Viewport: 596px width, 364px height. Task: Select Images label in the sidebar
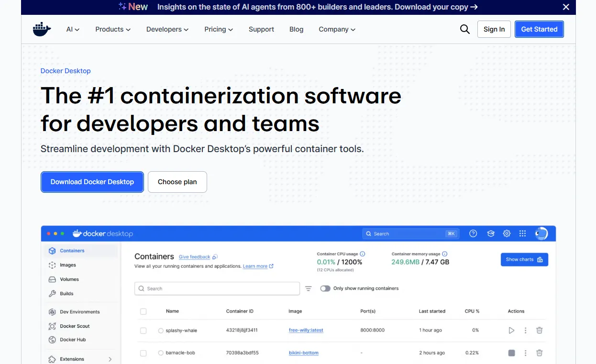68,265
